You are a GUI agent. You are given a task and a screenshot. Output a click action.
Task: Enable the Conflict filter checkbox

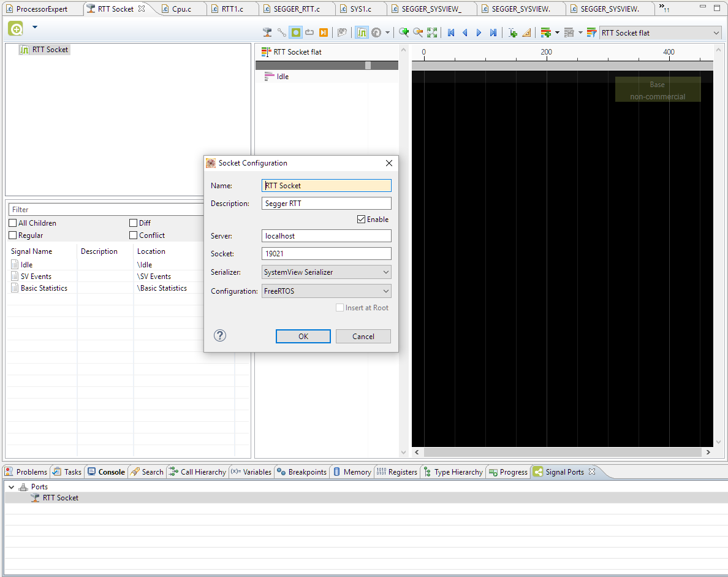click(132, 235)
